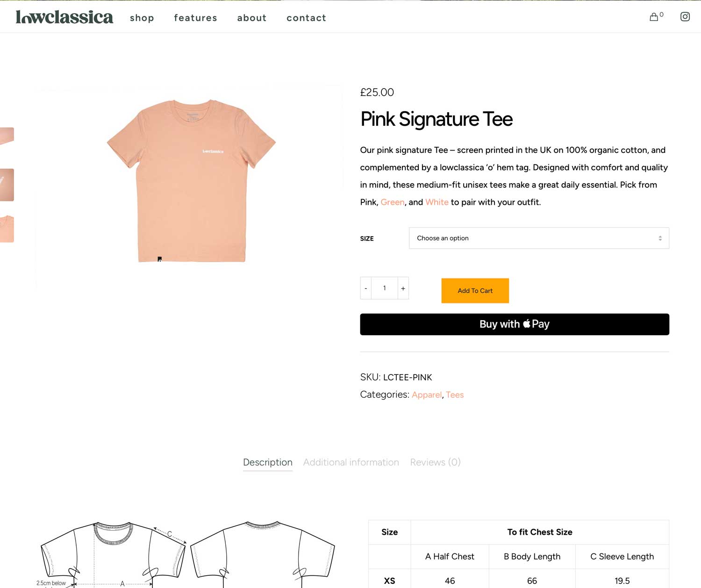View the Reviews (0) tab
The height and width of the screenshot is (588, 701).
click(x=435, y=462)
